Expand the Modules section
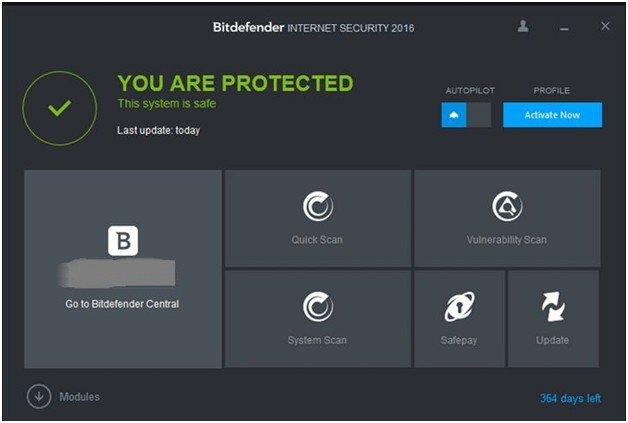Screen dimensions: 628x423 point(63,397)
